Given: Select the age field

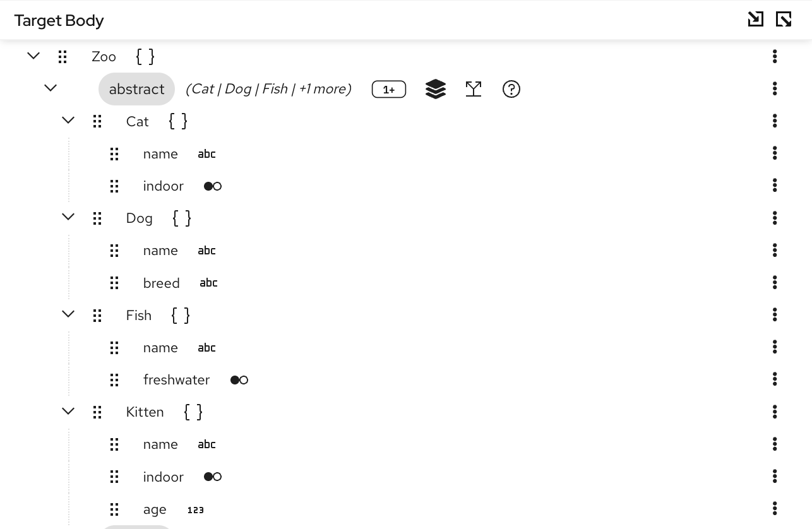Looking at the screenshot, I should coord(155,509).
